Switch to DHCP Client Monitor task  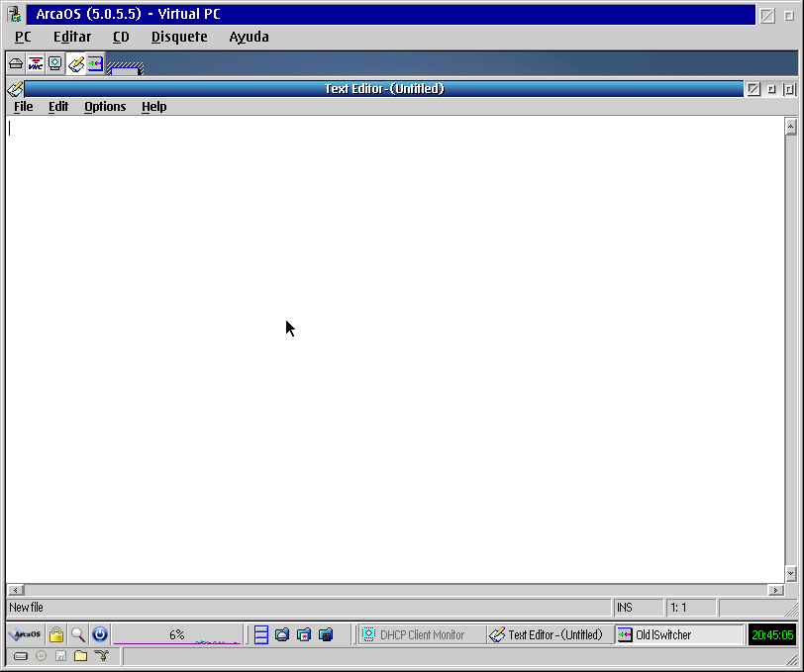[421, 634]
